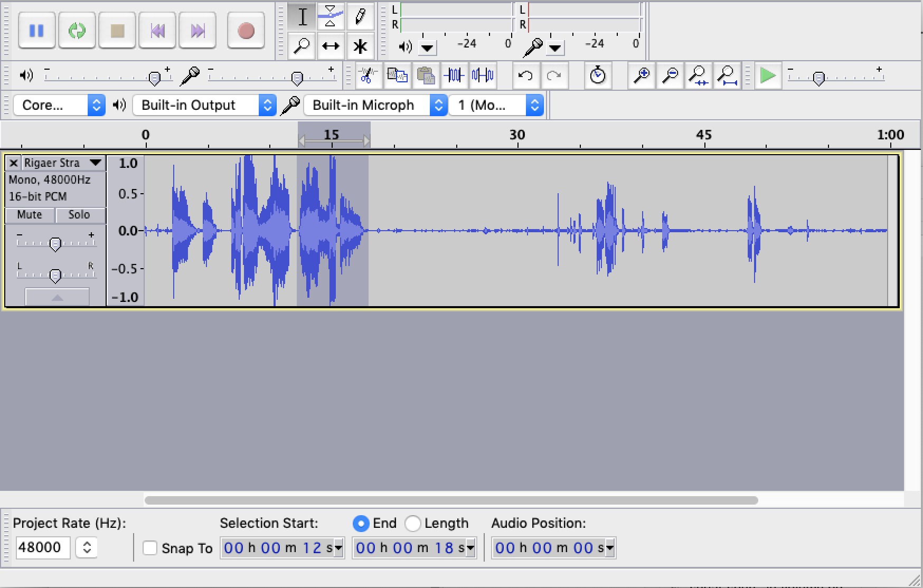This screenshot has height=588, width=923.
Task: Open the Built-in Output device dropdown
Action: (x=204, y=105)
